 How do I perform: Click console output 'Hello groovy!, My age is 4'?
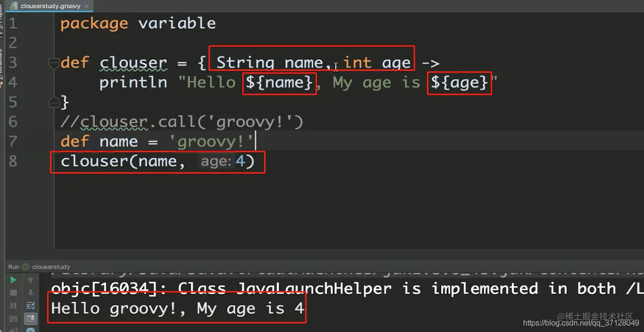(x=178, y=309)
